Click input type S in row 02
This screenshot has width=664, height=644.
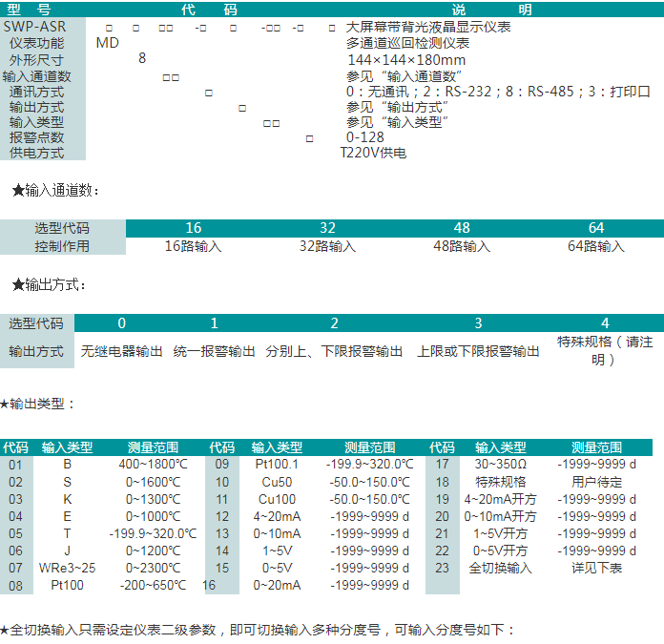(x=68, y=482)
